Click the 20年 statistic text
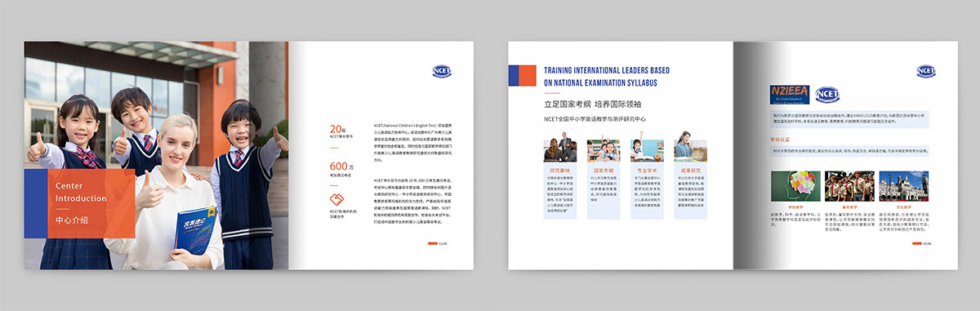The image size is (980, 311). [337, 129]
